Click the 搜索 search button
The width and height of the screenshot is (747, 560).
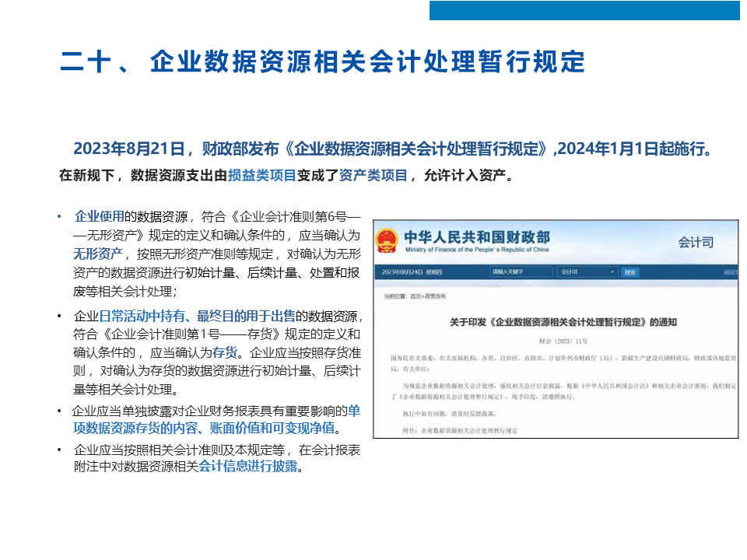tap(630, 272)
